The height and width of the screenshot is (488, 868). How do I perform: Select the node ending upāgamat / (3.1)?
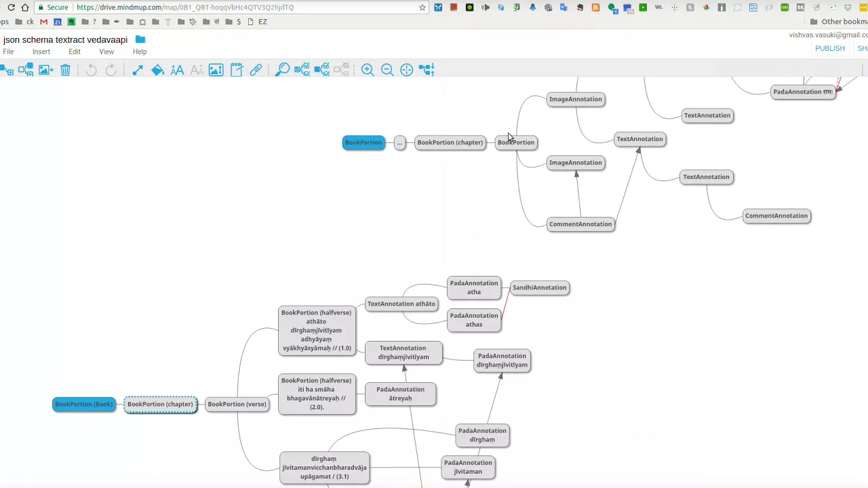coord(325,468)
